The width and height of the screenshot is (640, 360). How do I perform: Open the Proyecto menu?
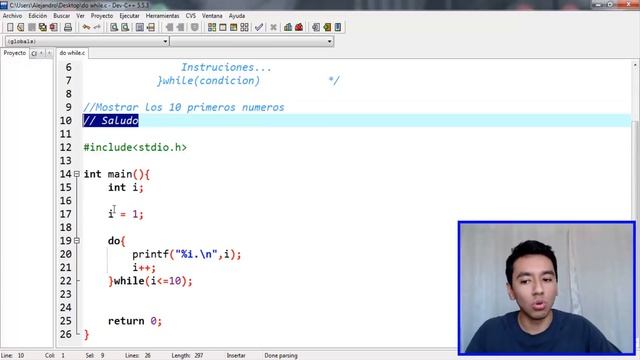(102, 16)
